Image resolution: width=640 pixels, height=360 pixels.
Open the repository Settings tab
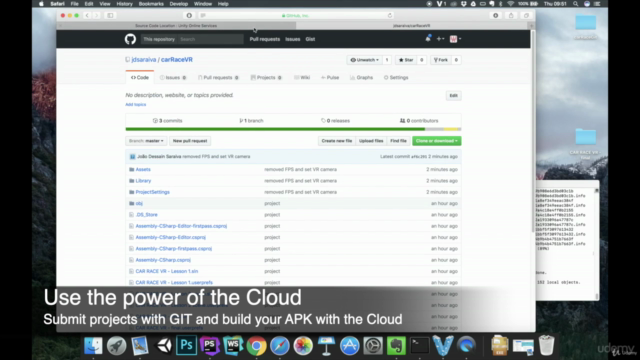(396, 78)
